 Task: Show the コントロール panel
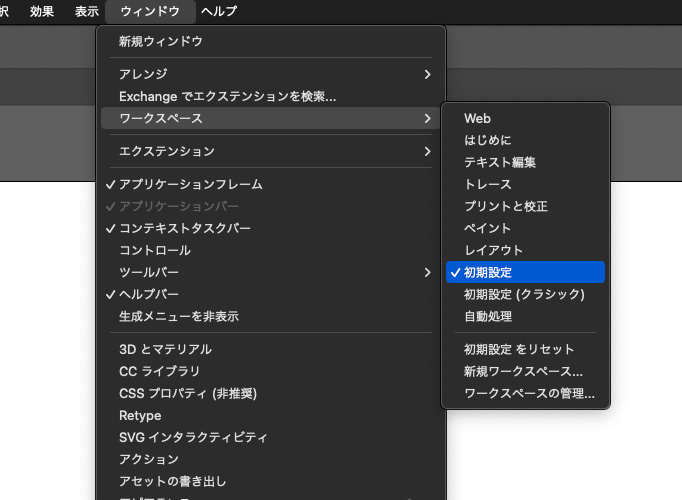point(154,250)
